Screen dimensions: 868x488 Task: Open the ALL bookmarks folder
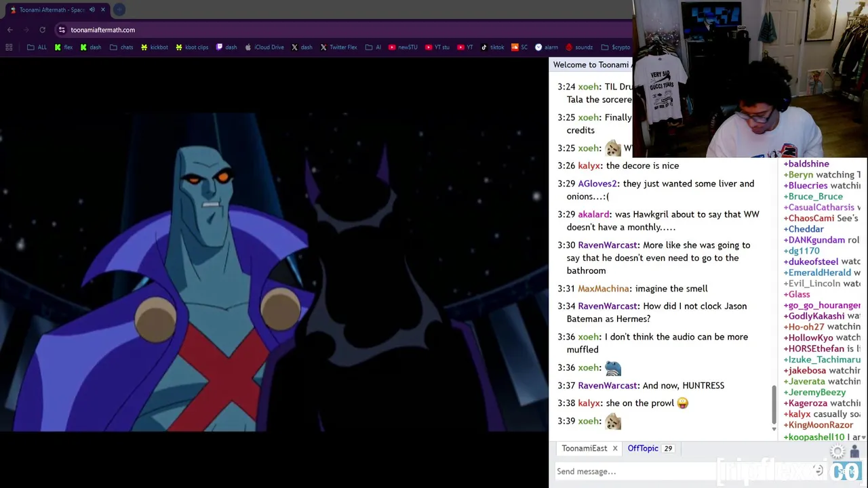37,47
